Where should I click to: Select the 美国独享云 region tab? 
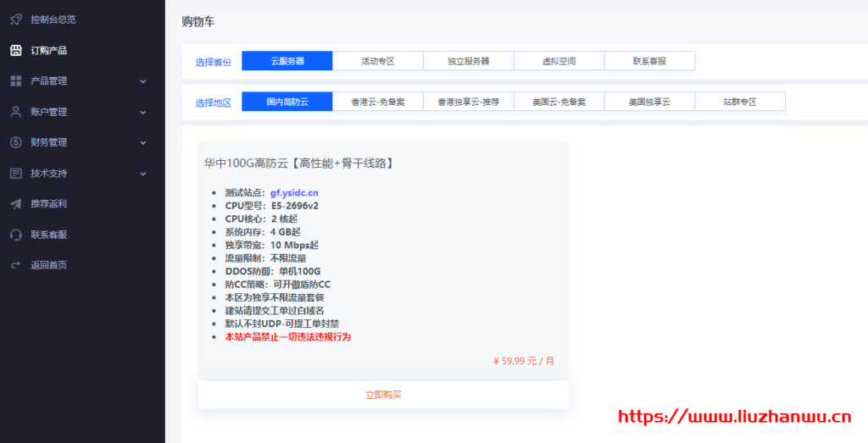649,102
